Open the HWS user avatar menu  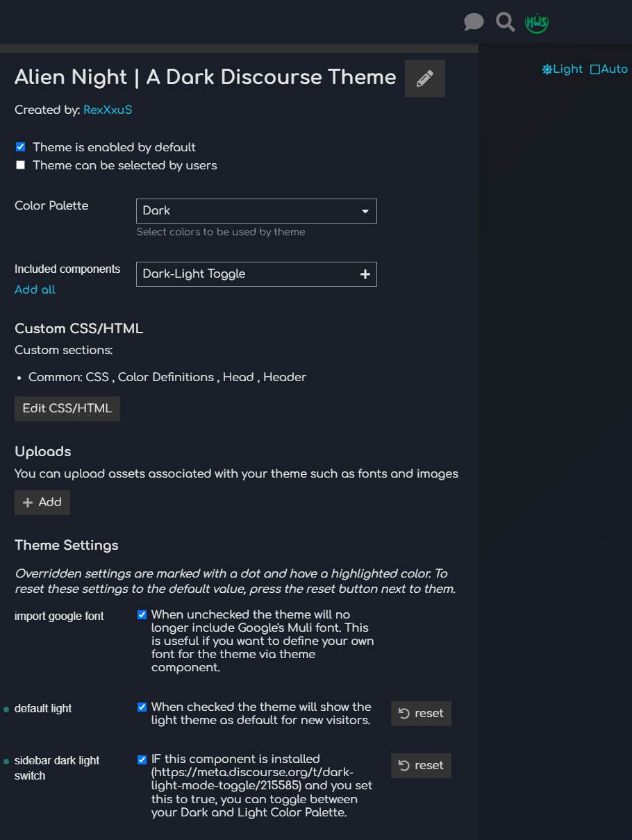pos(537,22)
